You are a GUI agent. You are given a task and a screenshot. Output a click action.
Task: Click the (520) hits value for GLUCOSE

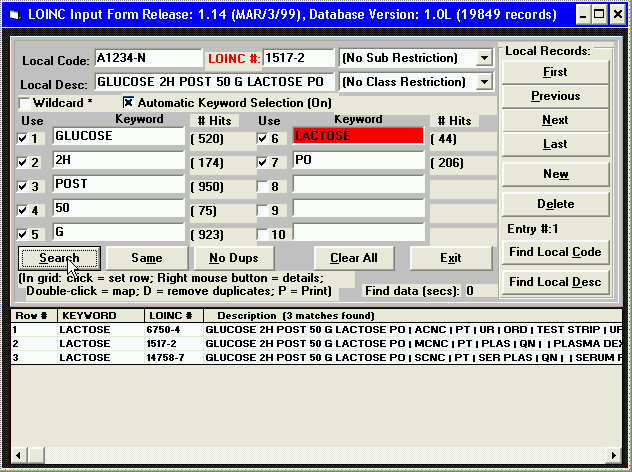point(207,139)
